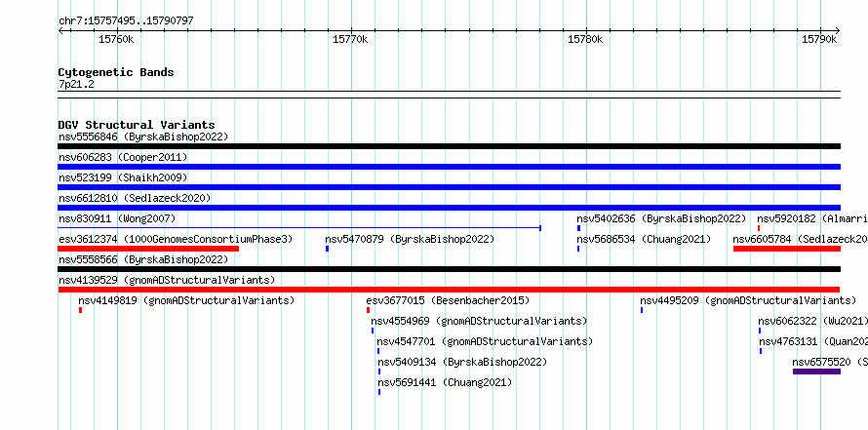Open nsv4139529 (gnomADStructuralVariants) label

167,280
